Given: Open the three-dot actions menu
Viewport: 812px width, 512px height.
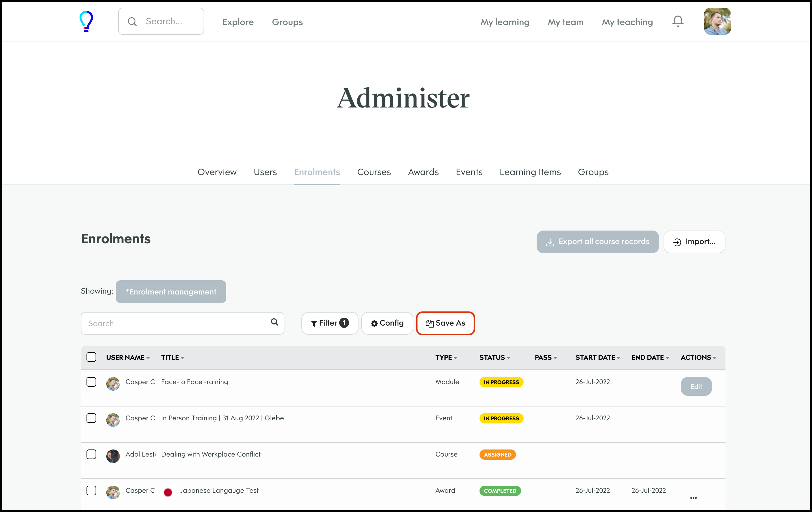Looking at the screenshot, I should (x=693, y=498).
